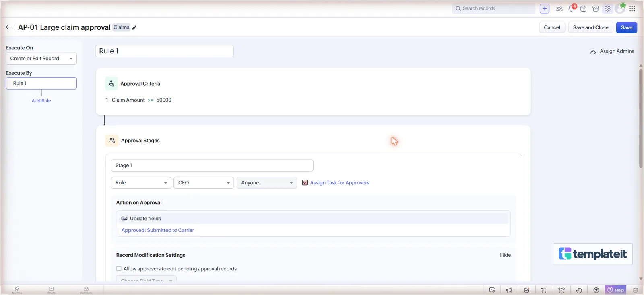Open the user profile avatar
644x295 pixels.
coord(620,8)
